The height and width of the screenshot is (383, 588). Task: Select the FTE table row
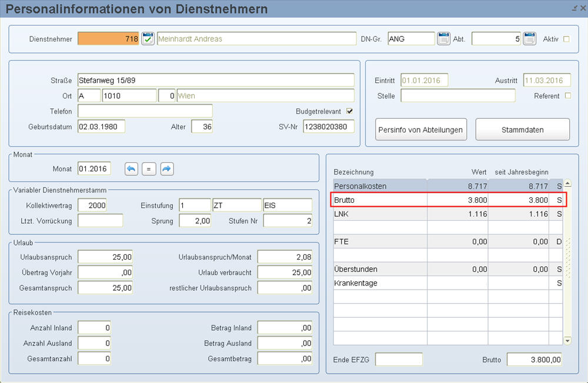point(447,241)
